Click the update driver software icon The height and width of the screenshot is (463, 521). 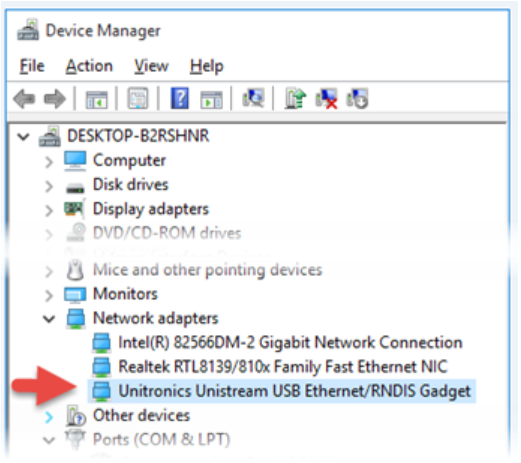pyautogui.click(x=295, y=98)
